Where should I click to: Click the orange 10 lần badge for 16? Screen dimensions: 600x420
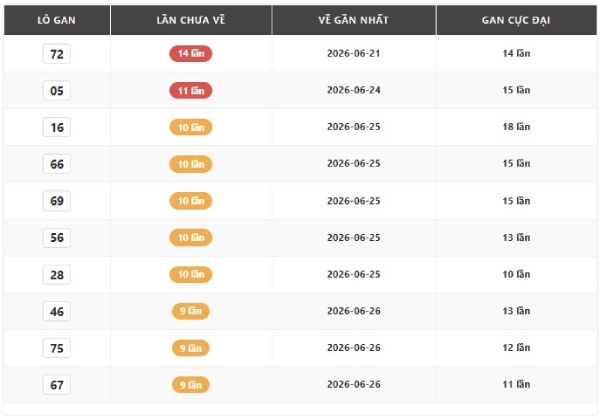191,127
